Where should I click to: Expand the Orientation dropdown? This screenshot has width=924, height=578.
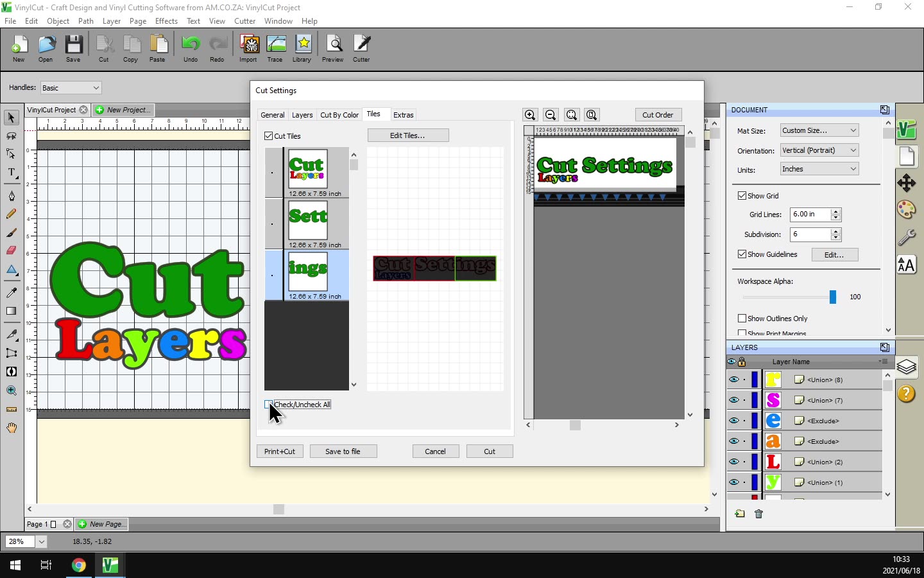tap(819, 150)
